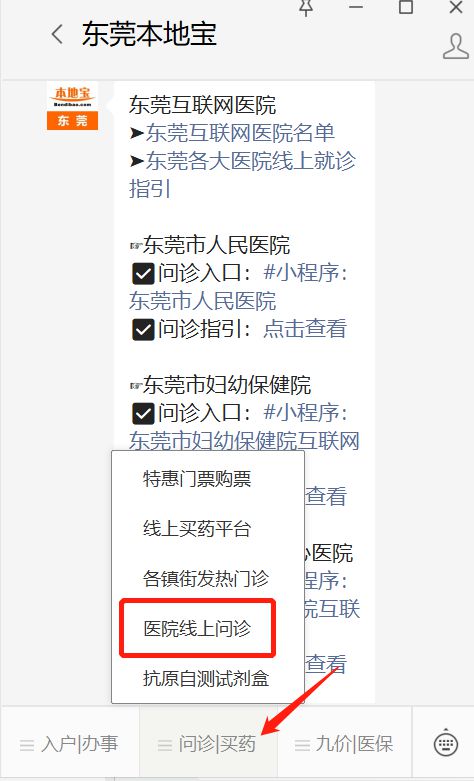Open the 东莞互联网医院名单 link
This screenshot has height=781, width=474.
(x=240, y=133)
